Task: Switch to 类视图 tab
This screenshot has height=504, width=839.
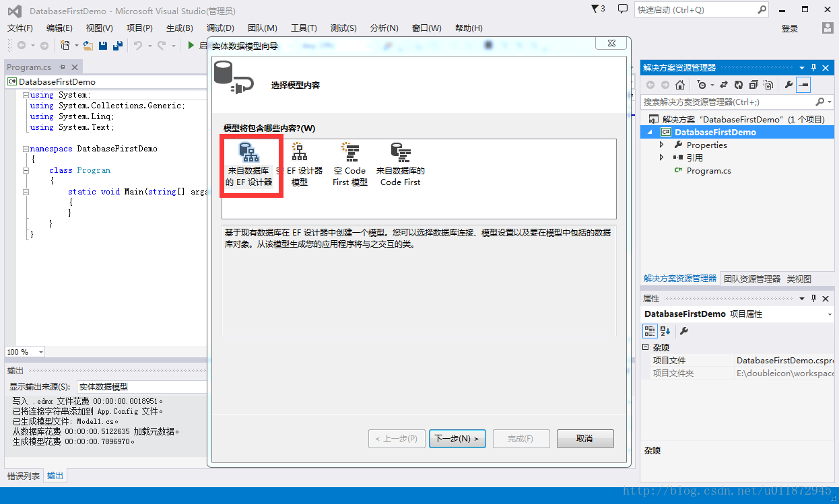Action: pyautogui.click(x=799, y=279)
